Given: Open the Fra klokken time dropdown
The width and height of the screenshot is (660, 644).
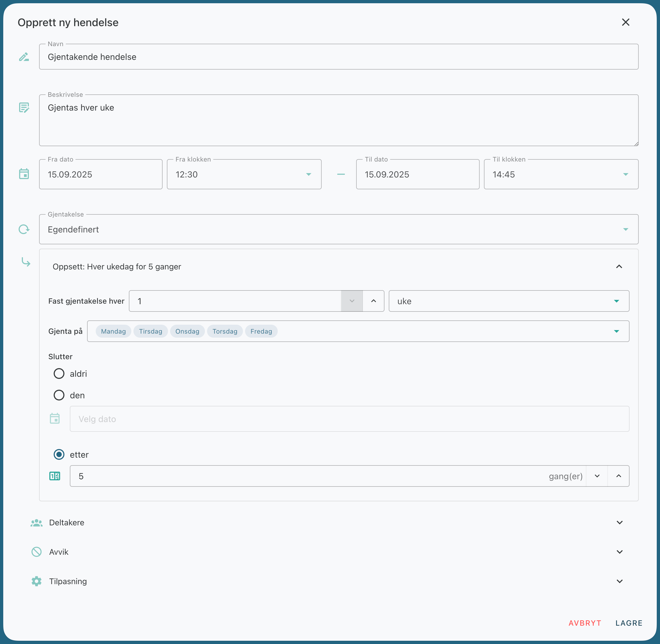Looking at the screenshot, I should click(244, 174).
